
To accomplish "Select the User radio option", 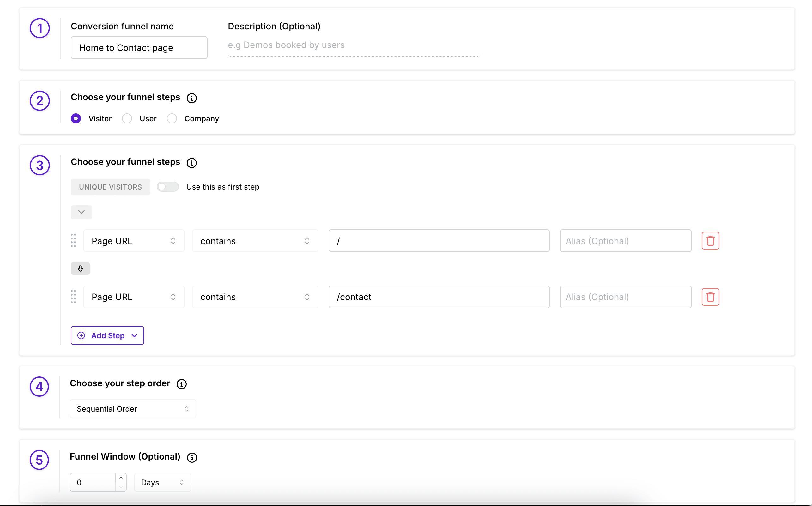I will point(127,118).
